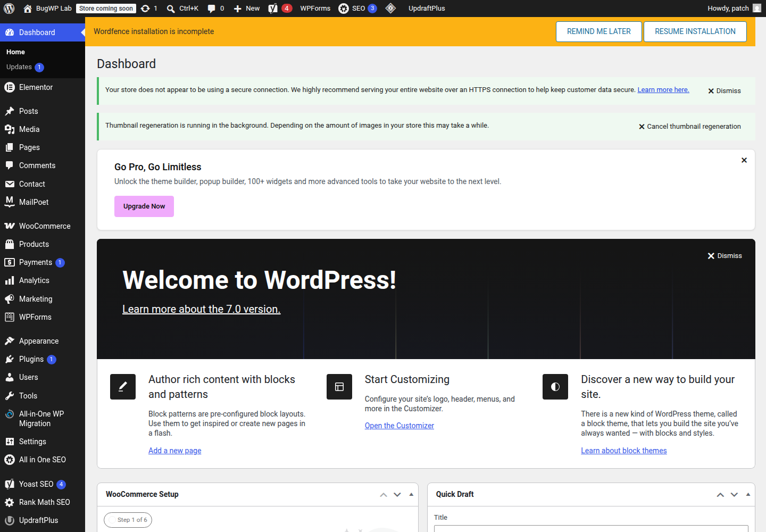Click the Upgrade Now button
This screenshot has height=532, width=766.
(x=144, y=206)
